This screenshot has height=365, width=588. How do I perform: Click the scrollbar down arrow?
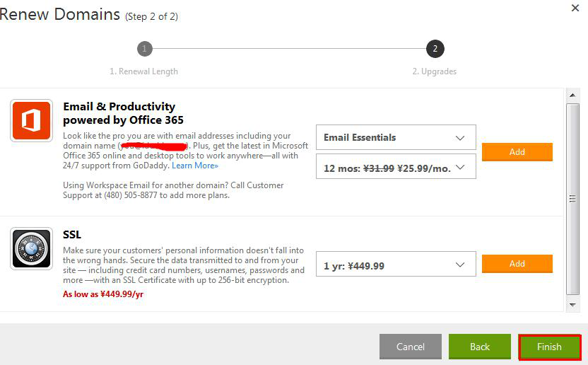pos(572,305)
